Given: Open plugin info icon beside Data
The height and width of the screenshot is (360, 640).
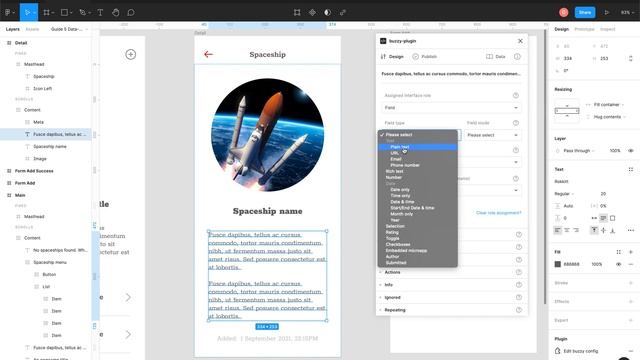Looking at the screenshot, I should 517,56.
